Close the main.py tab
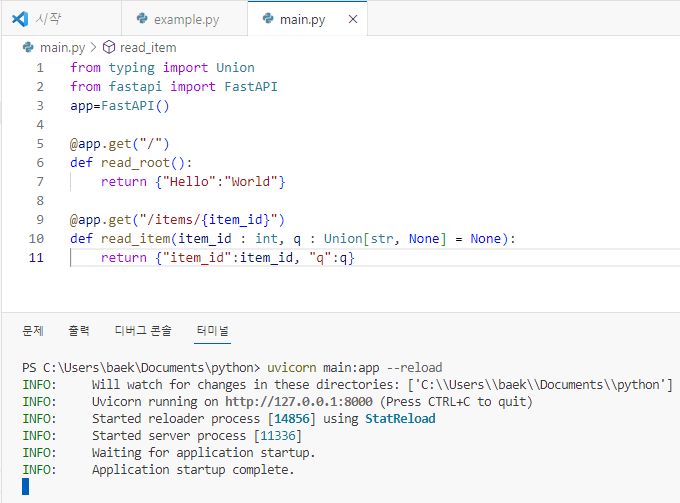680x503 pixels. [353, 19]
